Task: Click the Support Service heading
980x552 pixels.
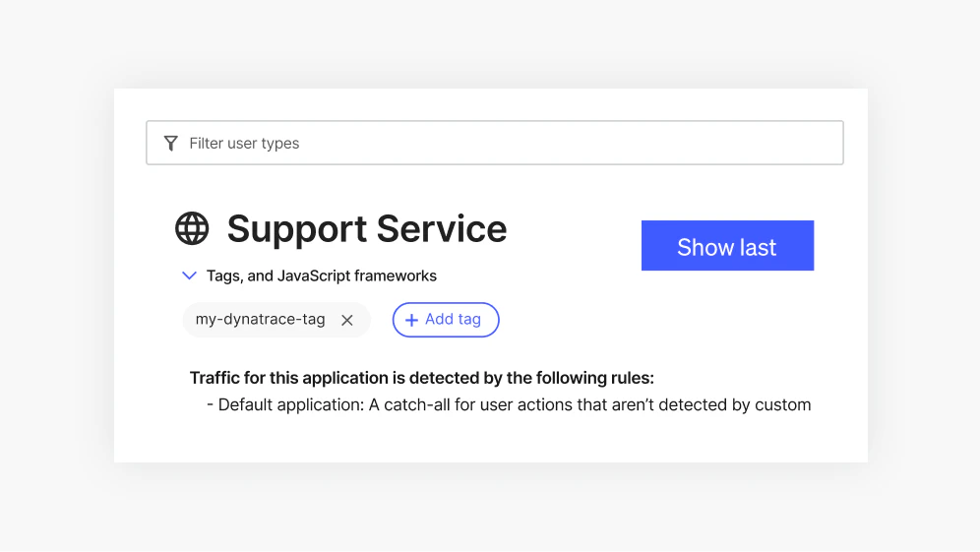Action: click(367, 229)
